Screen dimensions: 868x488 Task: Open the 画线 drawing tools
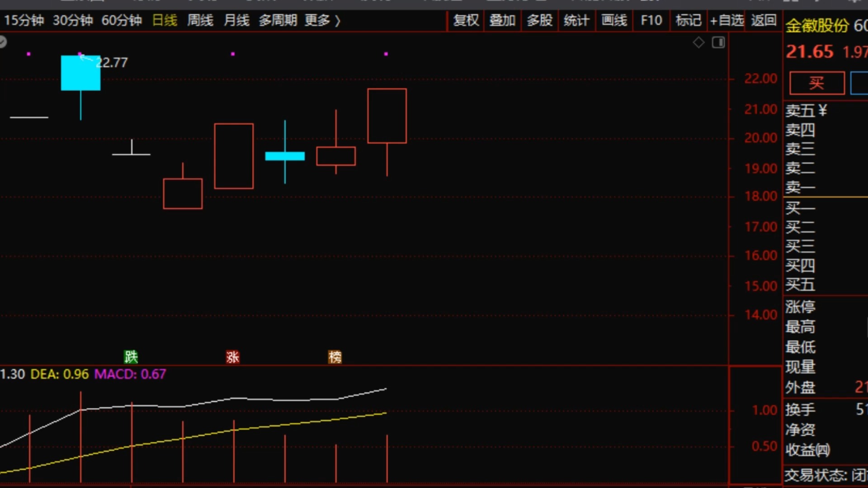tap(614, 20)
